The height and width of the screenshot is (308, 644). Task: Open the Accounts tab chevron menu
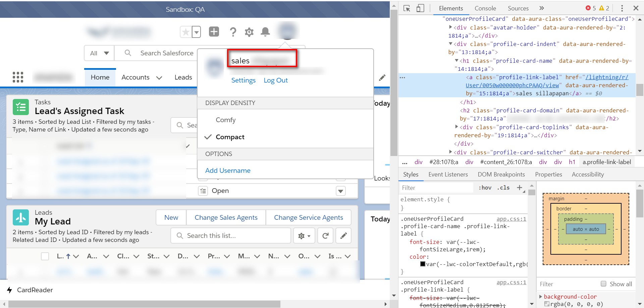(x=159, y=78)
